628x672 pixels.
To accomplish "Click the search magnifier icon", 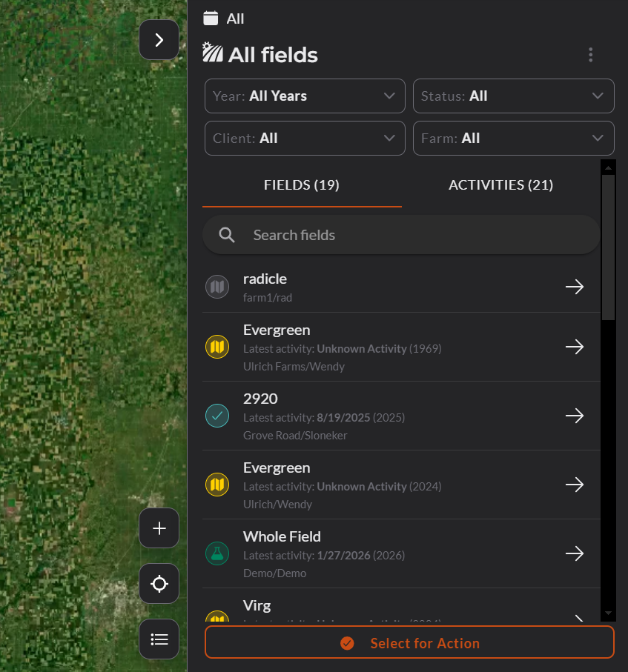I will click(226, 235).
